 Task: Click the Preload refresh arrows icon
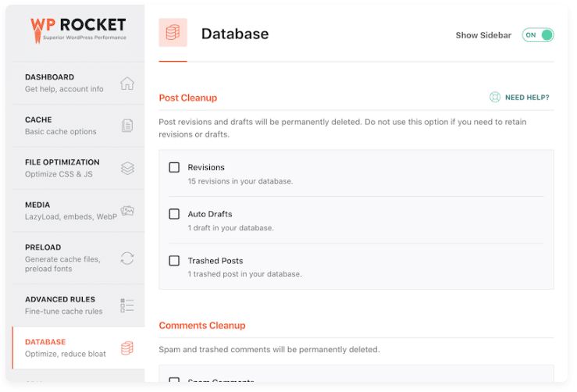(x=127, y=258)
